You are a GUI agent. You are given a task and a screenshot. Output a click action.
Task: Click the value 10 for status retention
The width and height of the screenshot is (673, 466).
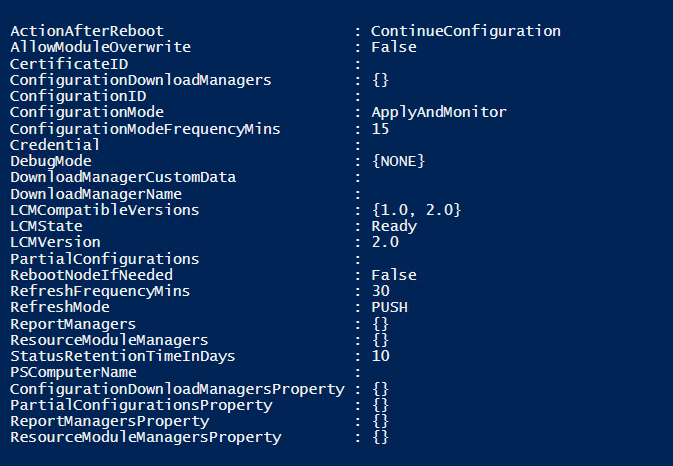[x=380, y=356]
